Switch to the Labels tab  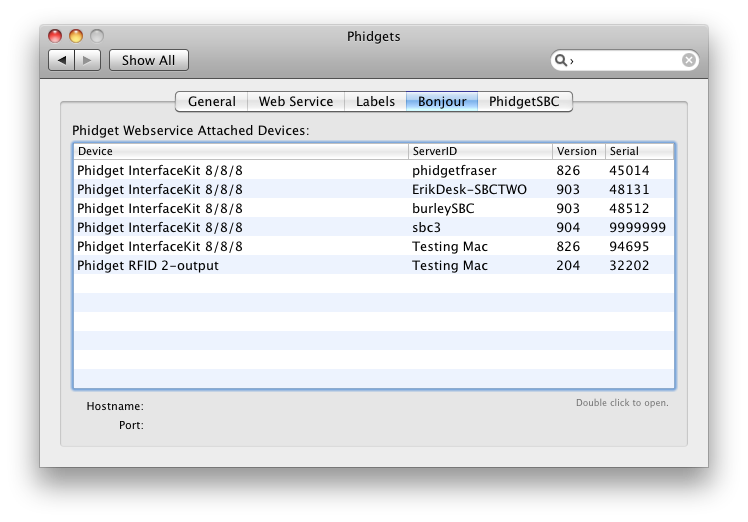click(375, 101)
